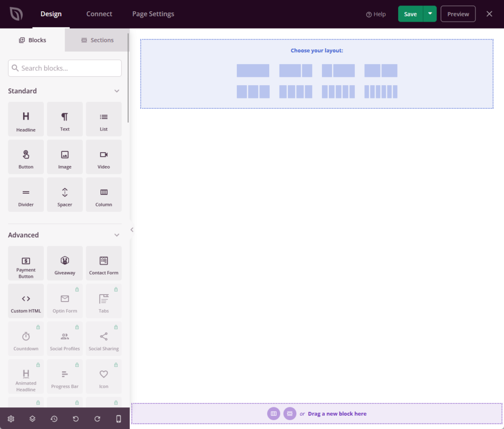Choose the equal two-column layout
This screenshot has height=429, width=504.
pos(381,70)
